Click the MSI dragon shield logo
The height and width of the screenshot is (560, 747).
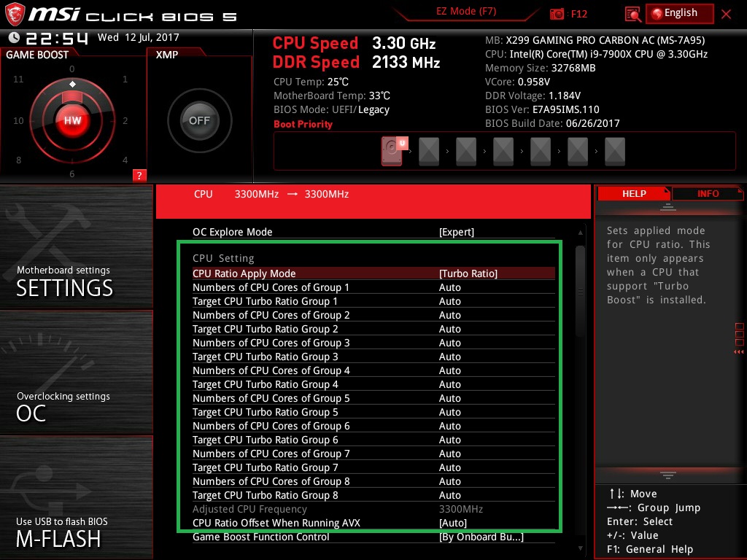(15, 15)
